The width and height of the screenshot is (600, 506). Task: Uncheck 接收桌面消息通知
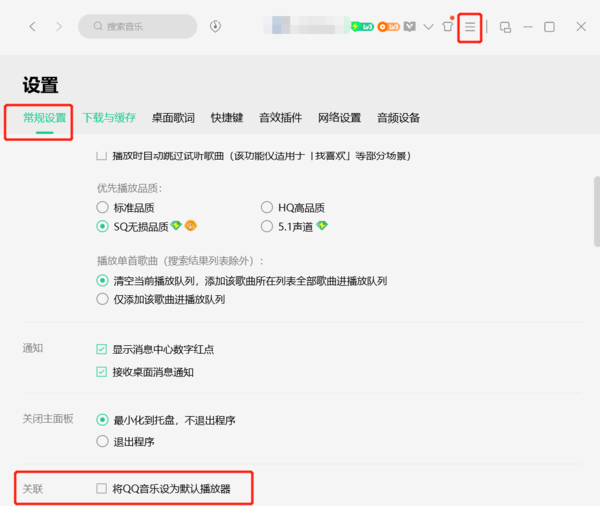(x=102, y=372)
